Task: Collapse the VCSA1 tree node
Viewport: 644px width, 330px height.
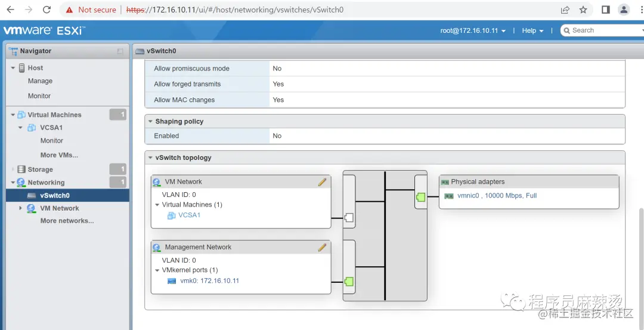Action: (x=21, y=128)
